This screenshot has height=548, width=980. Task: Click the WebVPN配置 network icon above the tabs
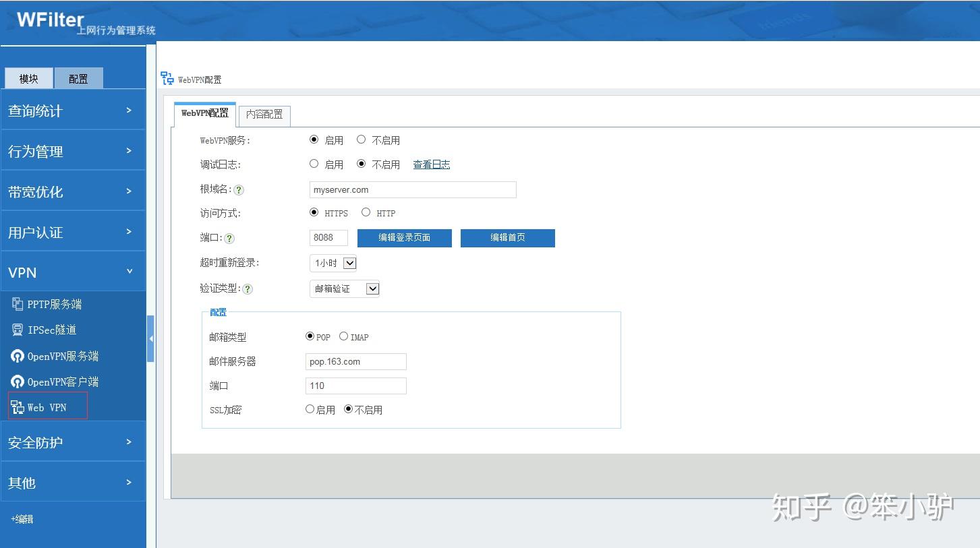(166, 78)
